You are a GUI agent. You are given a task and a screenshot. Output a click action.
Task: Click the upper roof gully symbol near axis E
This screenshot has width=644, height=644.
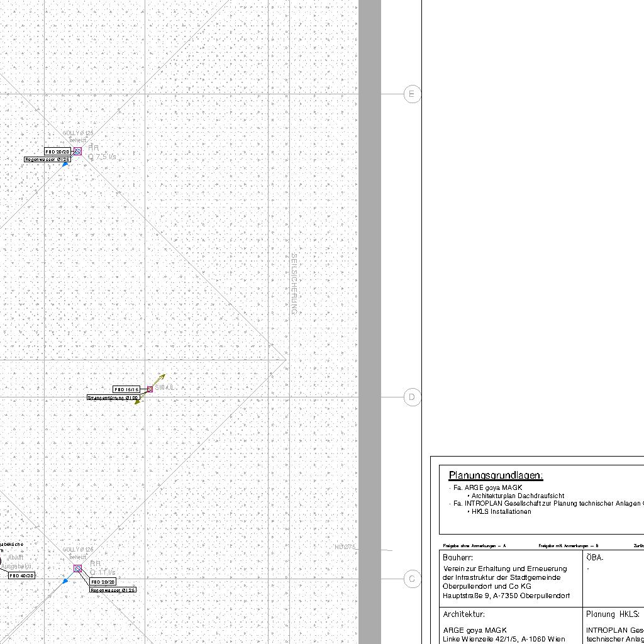click(77, 151)
